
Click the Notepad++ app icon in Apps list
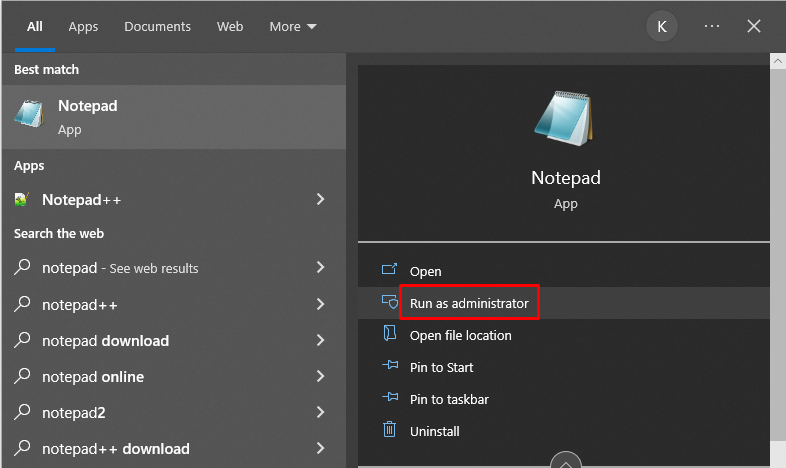tap(22, 200)
